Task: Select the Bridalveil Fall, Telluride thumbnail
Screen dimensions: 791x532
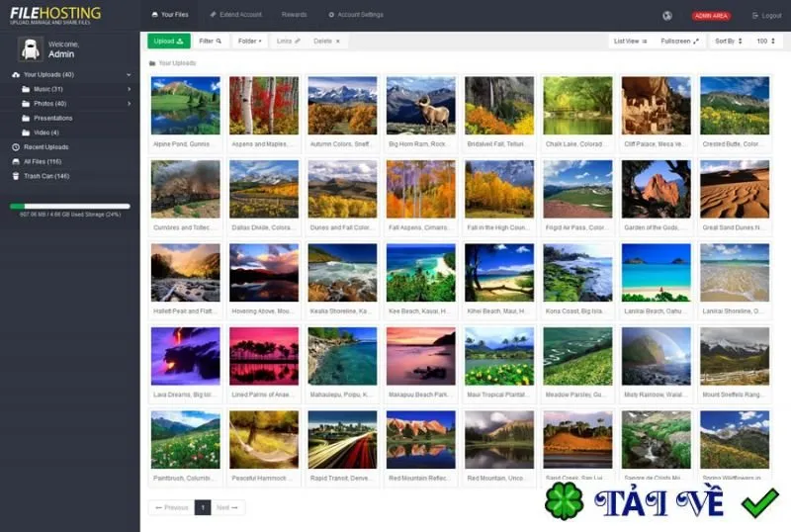Action: click(499, 105)
